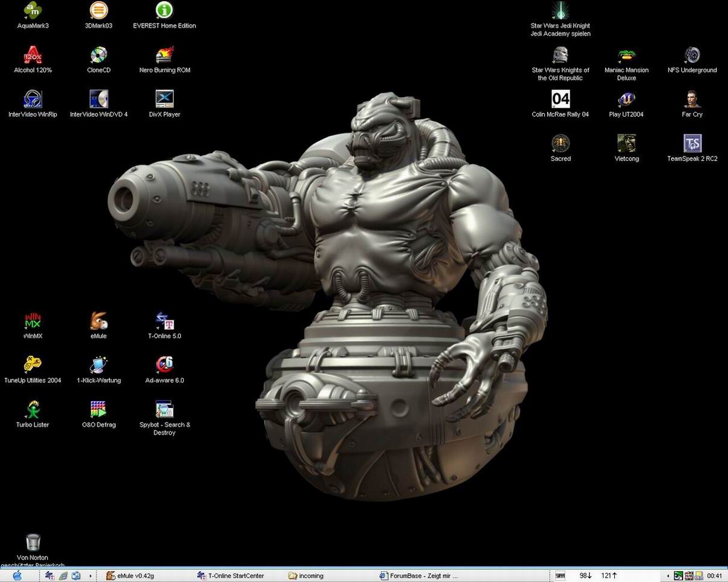Select the Star Wars Jedi Academy icon

tap(561, 10)
